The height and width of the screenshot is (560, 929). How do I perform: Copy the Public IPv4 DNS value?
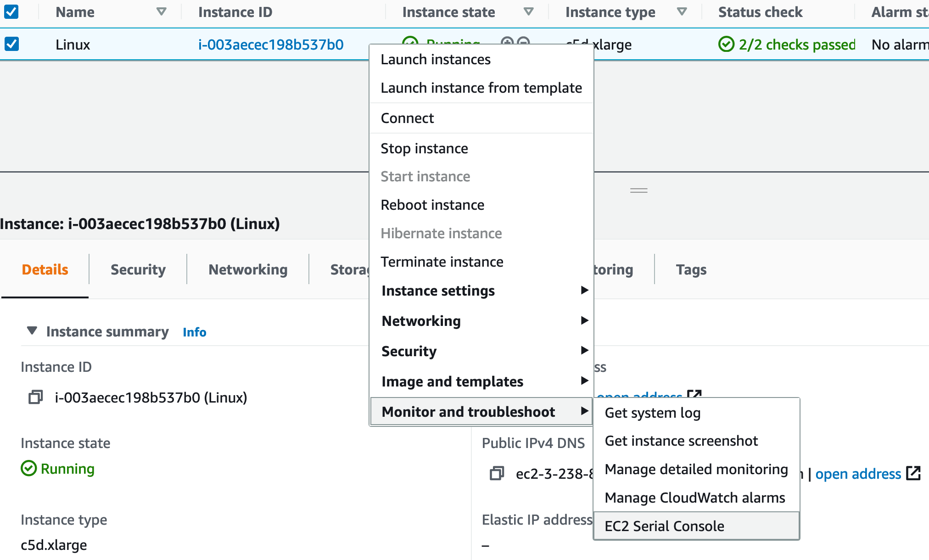pyautogui.click(x=497, y=473)
